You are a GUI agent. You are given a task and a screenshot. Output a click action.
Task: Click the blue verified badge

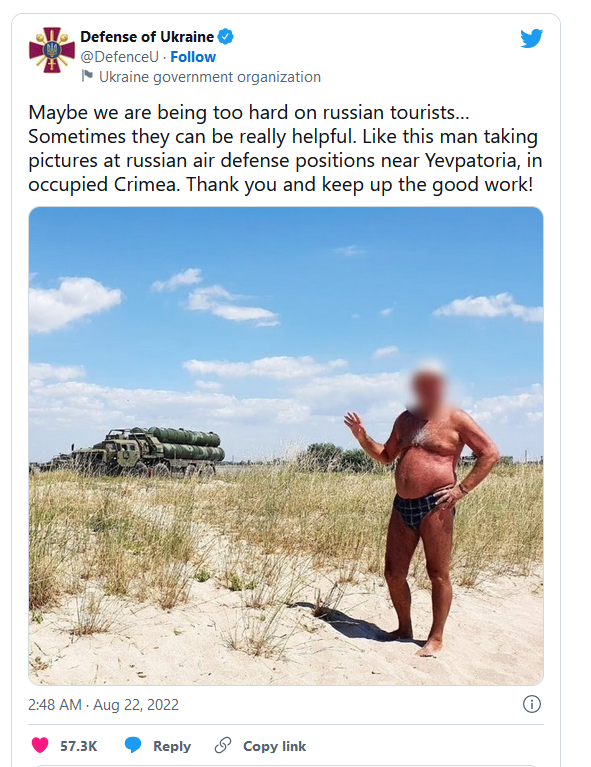click(x=226, y=37)
